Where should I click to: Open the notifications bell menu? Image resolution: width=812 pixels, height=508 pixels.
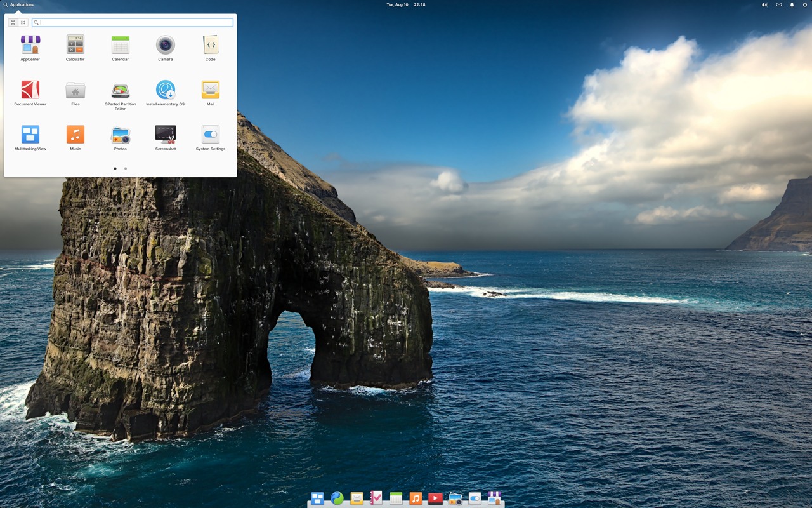click(790, 4)
